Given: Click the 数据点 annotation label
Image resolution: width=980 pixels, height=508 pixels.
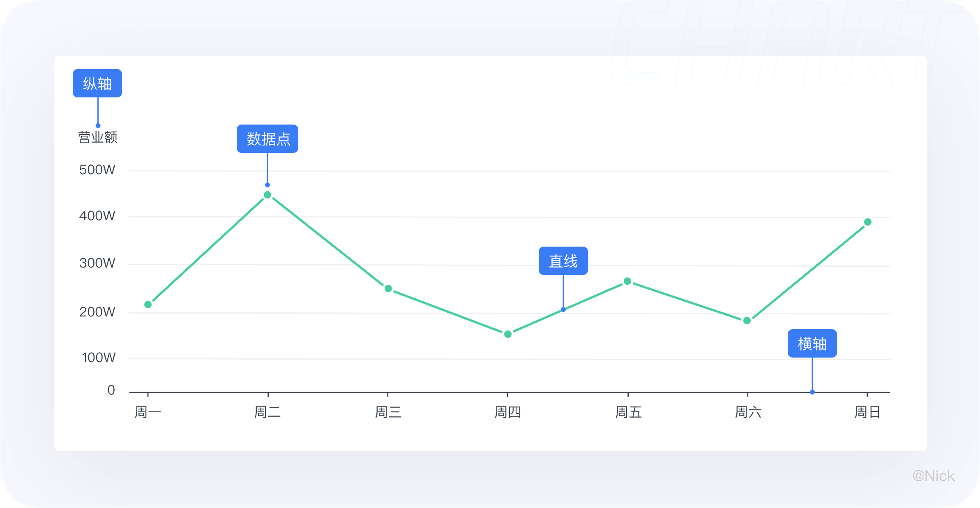Looking at the screenshot, I should click(x=267, y=139).
